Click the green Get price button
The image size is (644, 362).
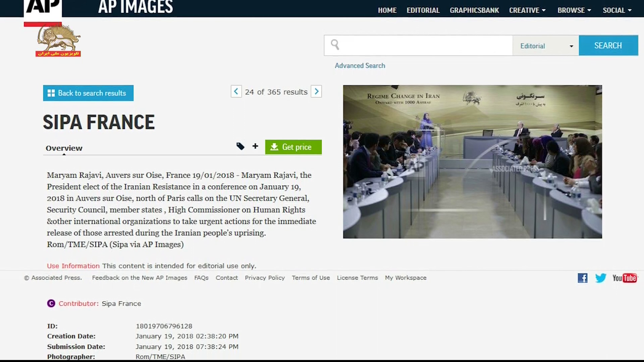pos(293,147)
